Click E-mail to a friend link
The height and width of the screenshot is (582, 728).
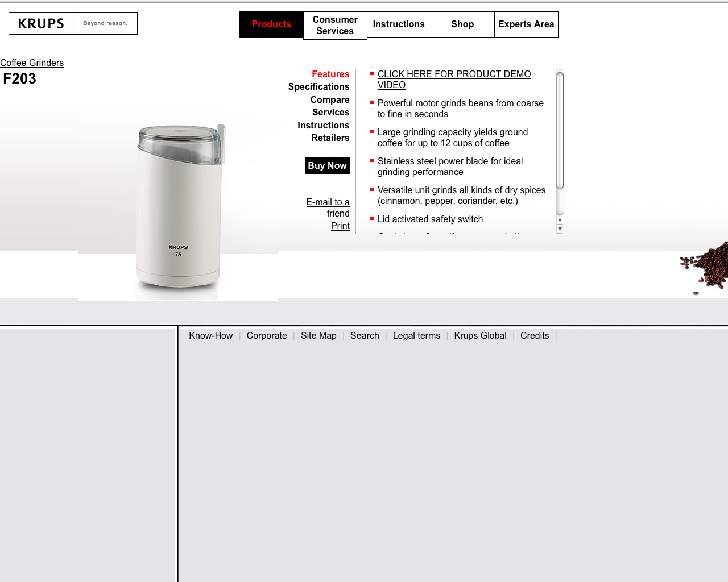pyautogui.click(x=328, y=207)
